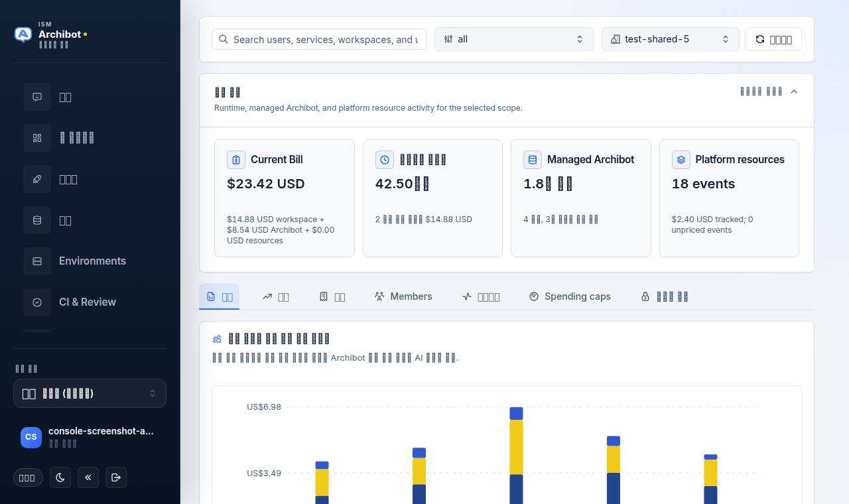849x504 pixels.
Task: Click the yellow segment of the tallest bar
Action: [x=516, y=447]
